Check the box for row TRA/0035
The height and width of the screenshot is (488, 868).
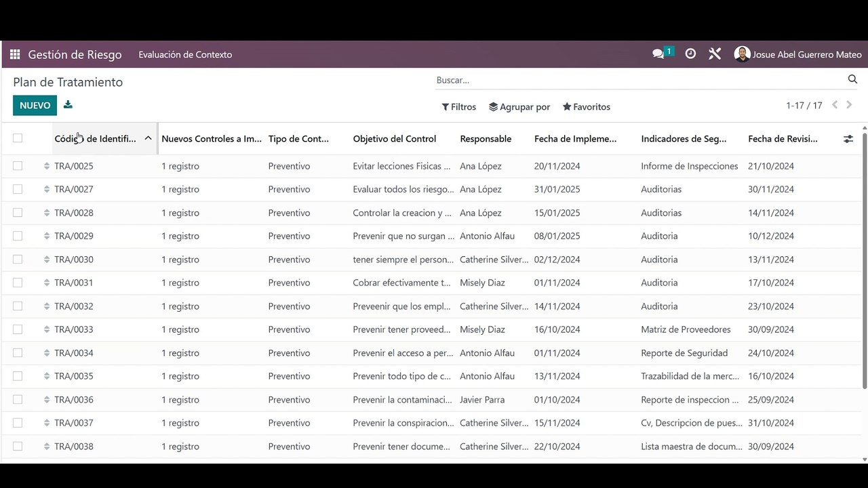[18, 376]
